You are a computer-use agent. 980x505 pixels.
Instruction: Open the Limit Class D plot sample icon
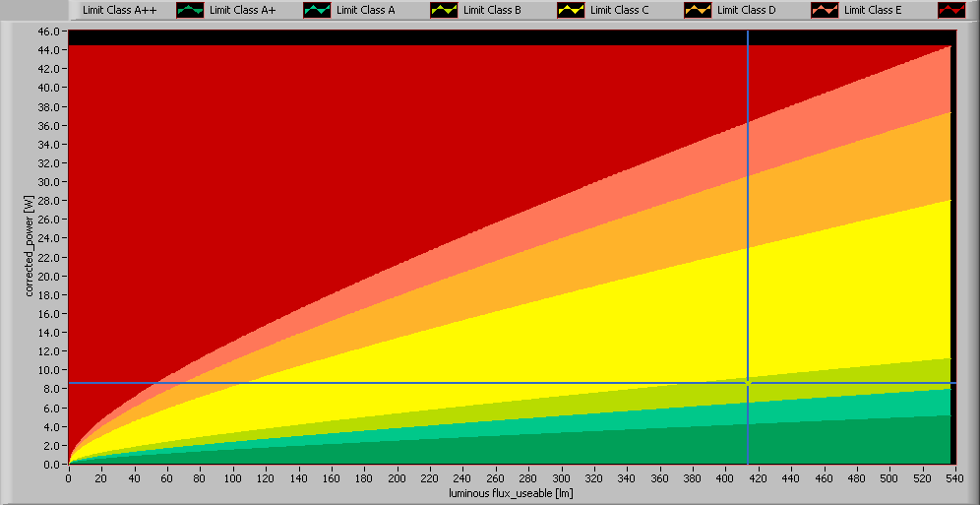tap(825, 10)
